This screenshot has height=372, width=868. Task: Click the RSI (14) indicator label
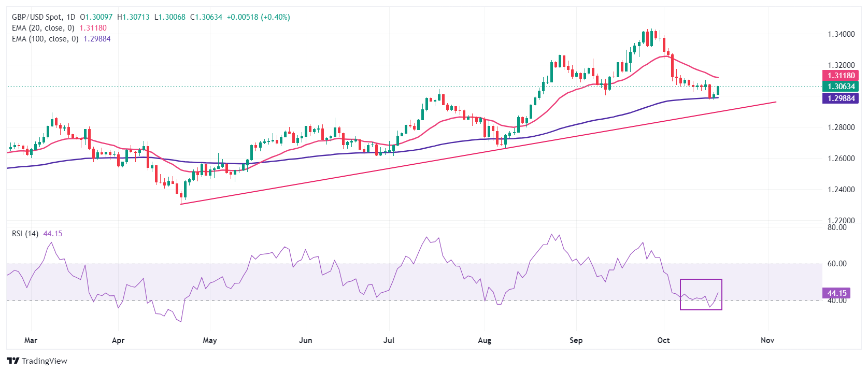[25, 234]
